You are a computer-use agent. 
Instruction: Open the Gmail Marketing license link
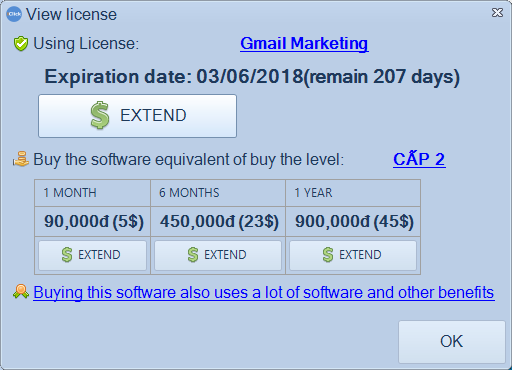(304, 44)
